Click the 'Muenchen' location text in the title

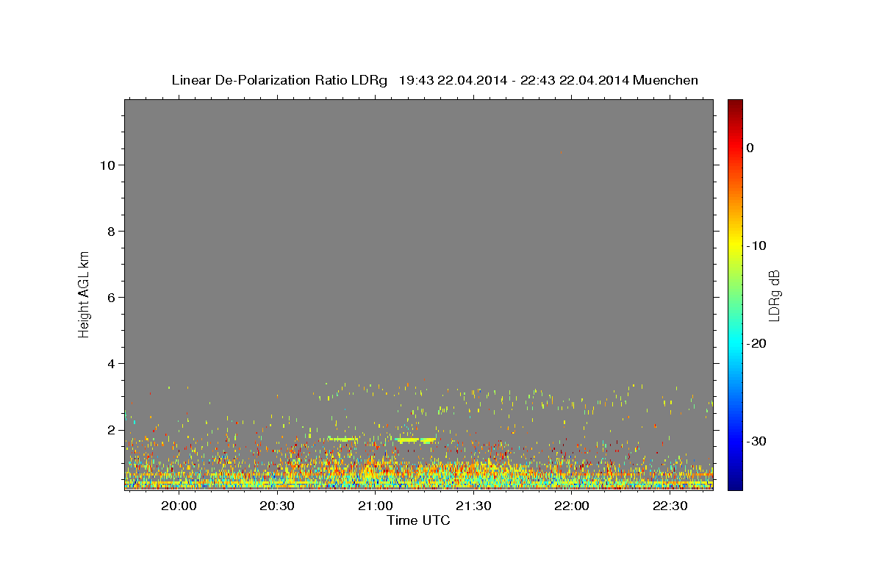pyautogui.click(x=666, y=80)
